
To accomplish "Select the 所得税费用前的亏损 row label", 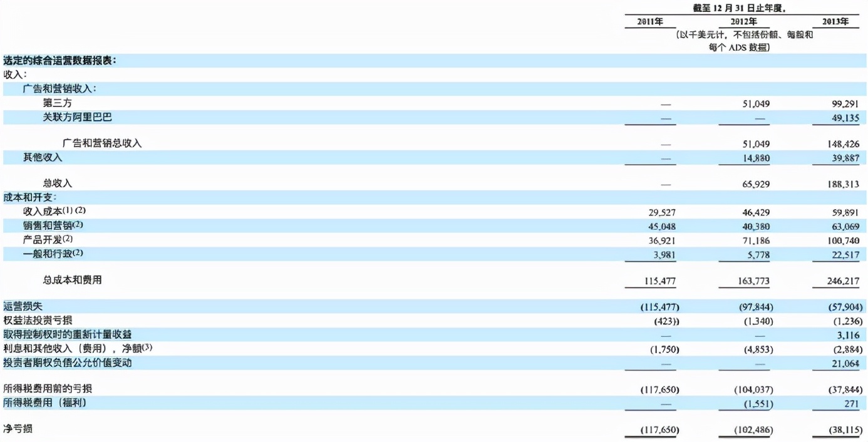I will [43, 389].
